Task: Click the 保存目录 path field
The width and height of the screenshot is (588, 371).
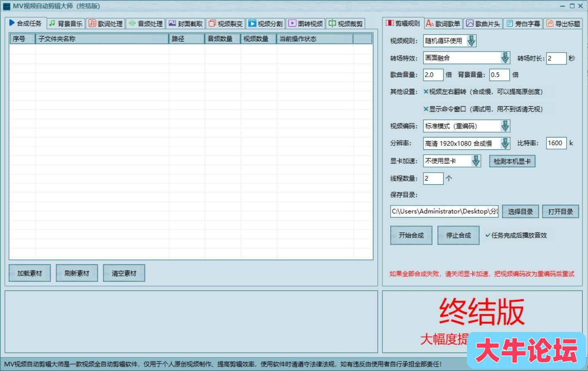Action: point(444,211)
